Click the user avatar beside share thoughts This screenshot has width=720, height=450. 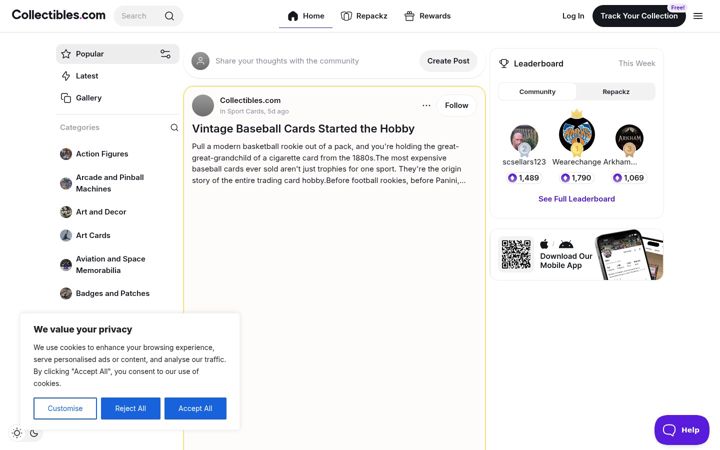201,61
